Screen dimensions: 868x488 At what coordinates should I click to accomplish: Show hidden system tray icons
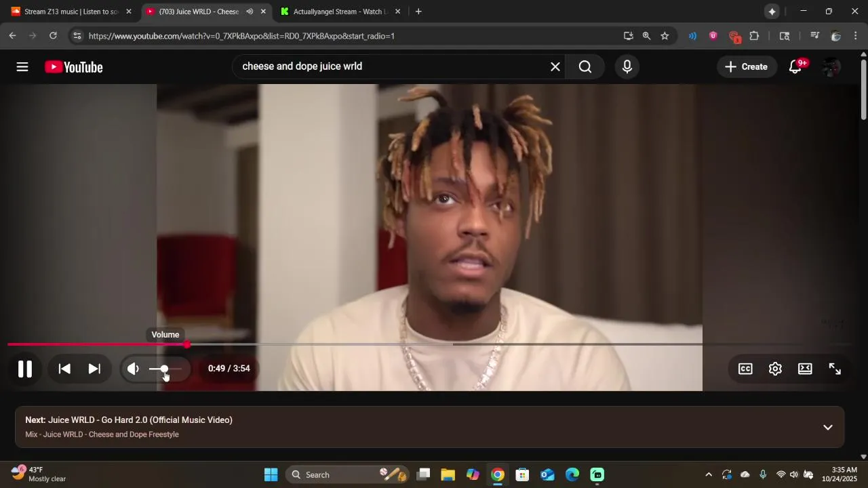click(709, 474)
